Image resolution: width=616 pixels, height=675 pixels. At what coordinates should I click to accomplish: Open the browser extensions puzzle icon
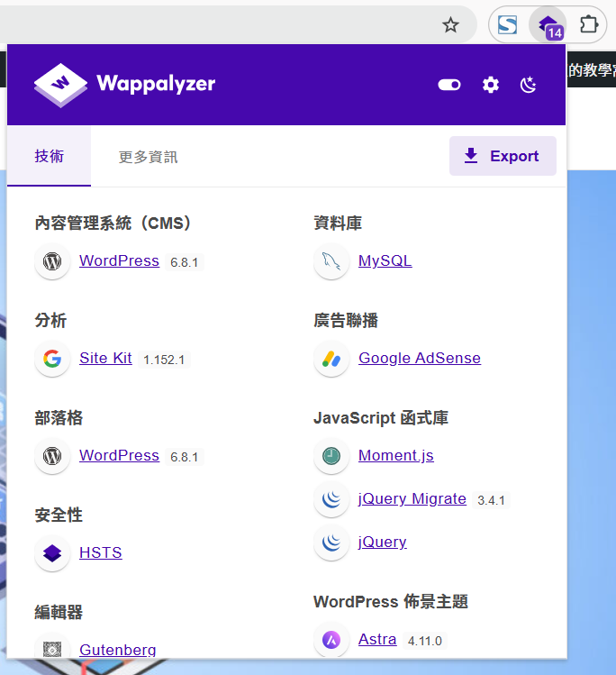pyautogui.click(x=588, y=24)
